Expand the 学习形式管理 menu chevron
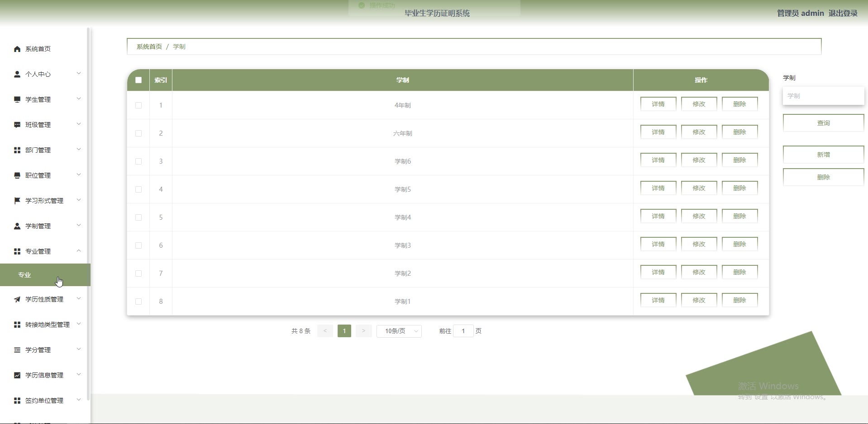 click(x=79, y=200)
